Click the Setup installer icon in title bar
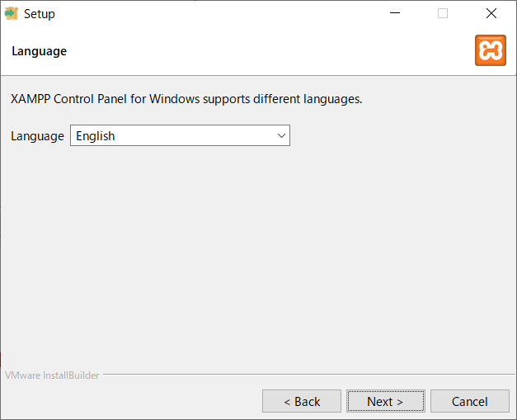 tap(12, 13)
